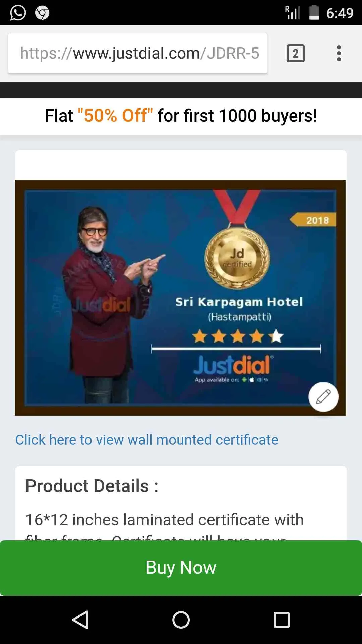362x644 pixels.
Task: Tap the 6:49 clock in status bar
Action: coord(340,13)
